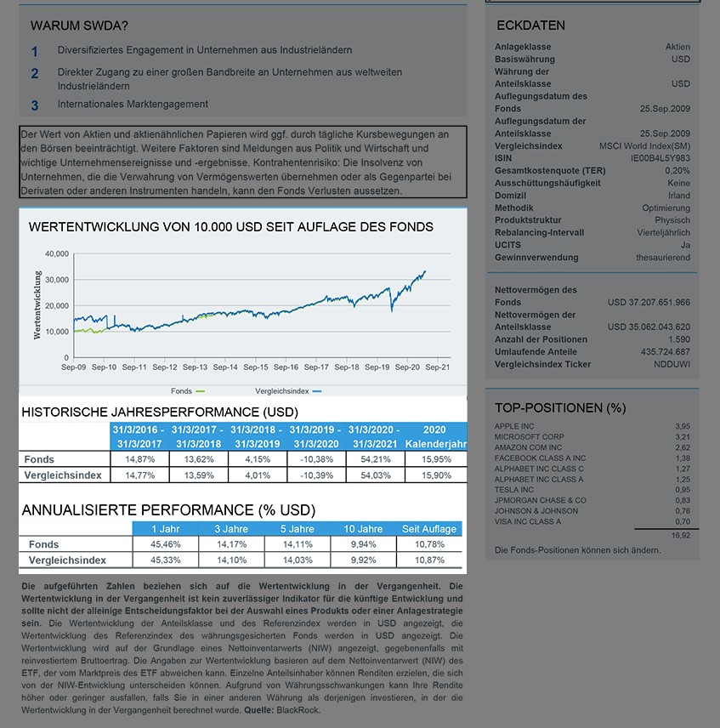This screenshot has width=720, height=728.
Task: Click the Gesamtkostenquote value 0,20%
Action: click(x=677, y=171)
